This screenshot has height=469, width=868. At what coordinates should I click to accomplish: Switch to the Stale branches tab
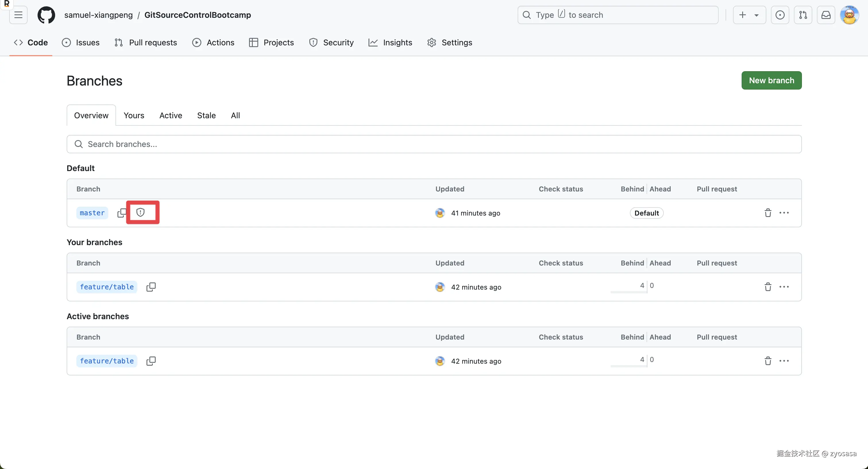tap(206, 115)
